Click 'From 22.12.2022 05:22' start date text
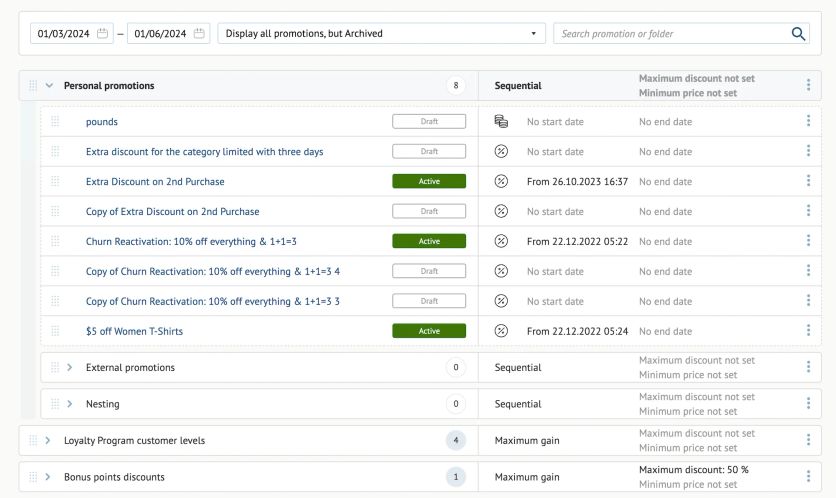 [577, 241]
